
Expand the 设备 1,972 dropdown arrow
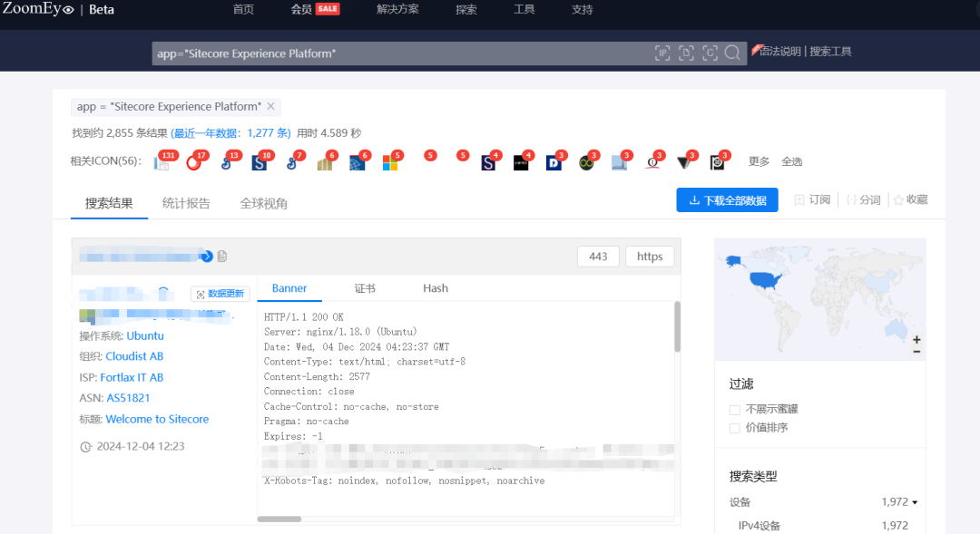(x=915, y=502)
